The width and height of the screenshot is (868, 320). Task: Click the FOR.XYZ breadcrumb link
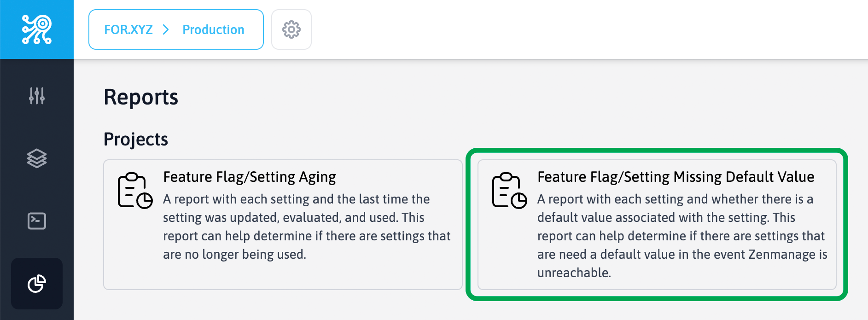click(x=128, y=29)
